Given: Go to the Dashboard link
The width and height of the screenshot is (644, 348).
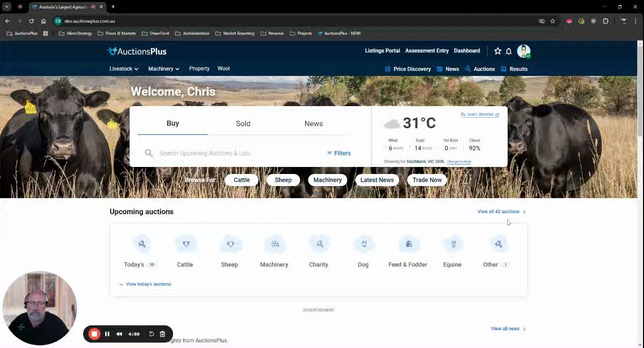Looking at the screenshot, I should [467, 51].
